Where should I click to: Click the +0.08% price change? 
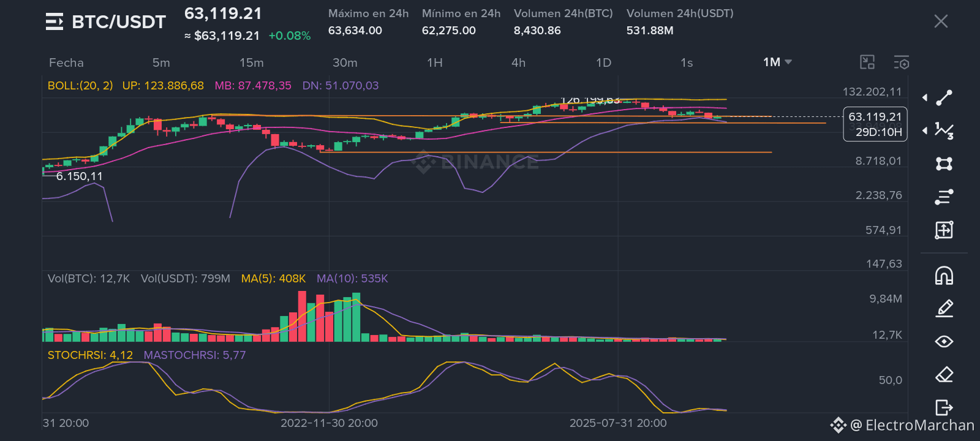coord(290,36)
